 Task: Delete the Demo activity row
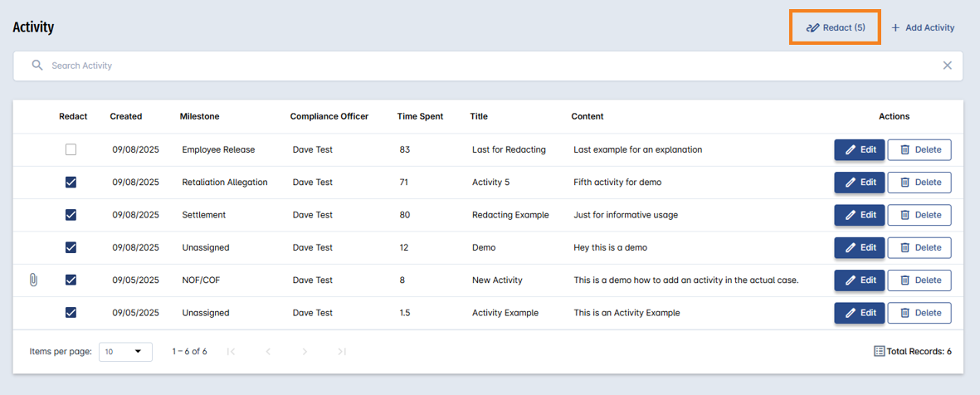pos(919,247)
